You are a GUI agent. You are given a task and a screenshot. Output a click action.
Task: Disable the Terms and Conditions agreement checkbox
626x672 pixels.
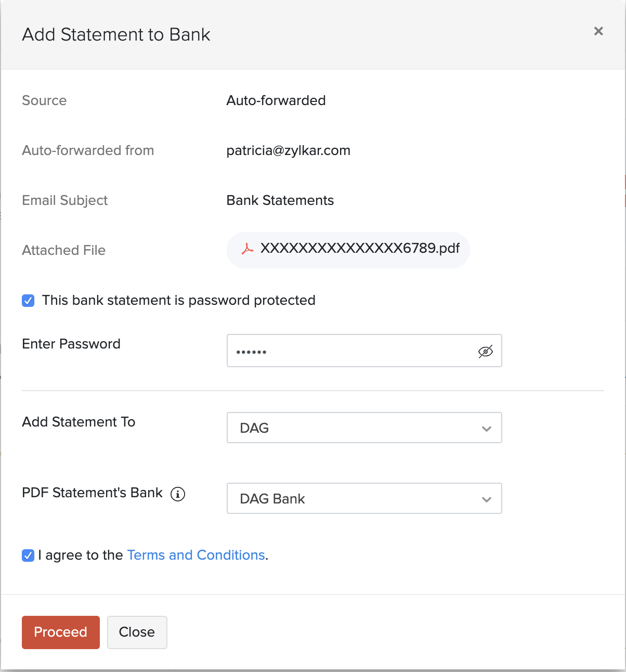click(28, 555)
